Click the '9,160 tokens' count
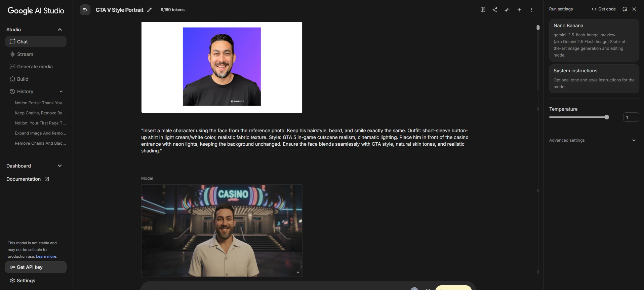Screen dimensions: 644x290 (x=173, y=10)
